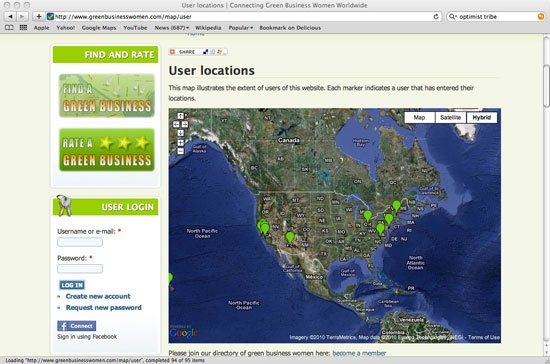Click the User locations heading
The image size is (550, 364).
(x=212, y=70)
